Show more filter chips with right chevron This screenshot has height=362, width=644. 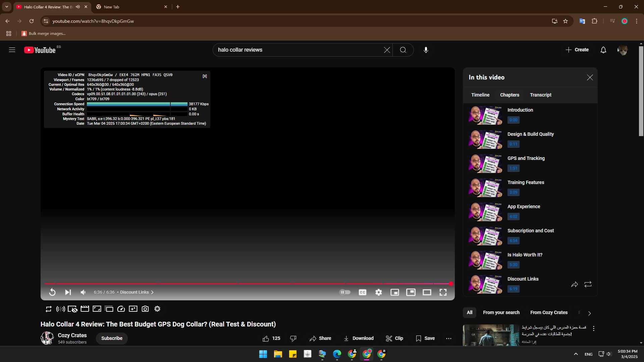coord(589,313)
